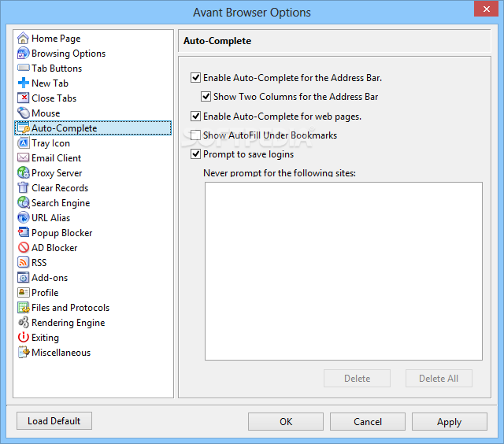The width and height of the screenshot is (504, 444).
Task: Open the Miscellaneous options page
Action: [61, 353]
